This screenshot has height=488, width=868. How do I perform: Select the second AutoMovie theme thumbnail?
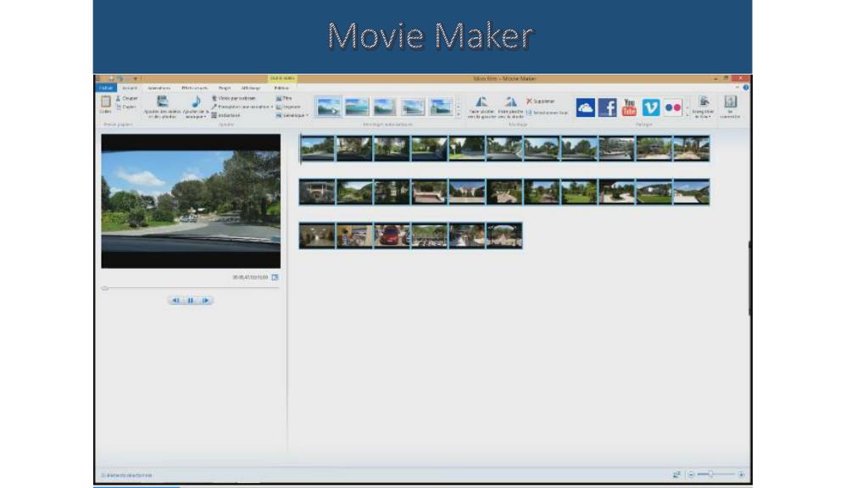(x=357, y=107)
